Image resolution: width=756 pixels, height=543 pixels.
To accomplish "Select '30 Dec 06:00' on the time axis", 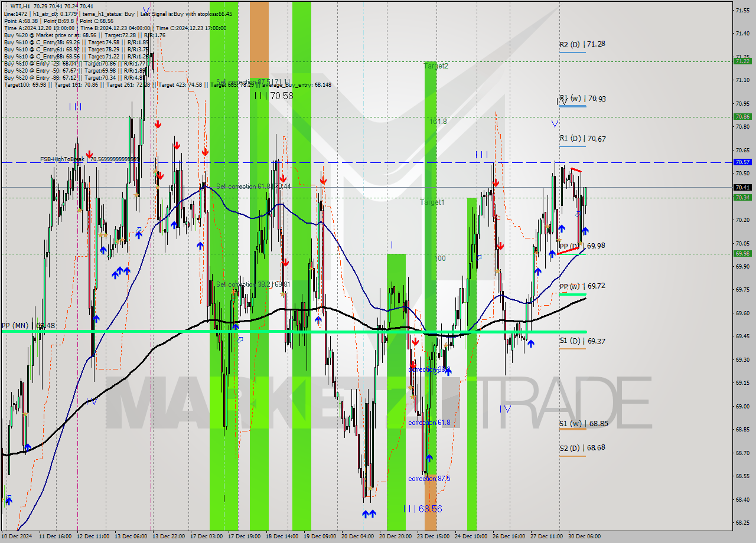I will click(585, 537).
